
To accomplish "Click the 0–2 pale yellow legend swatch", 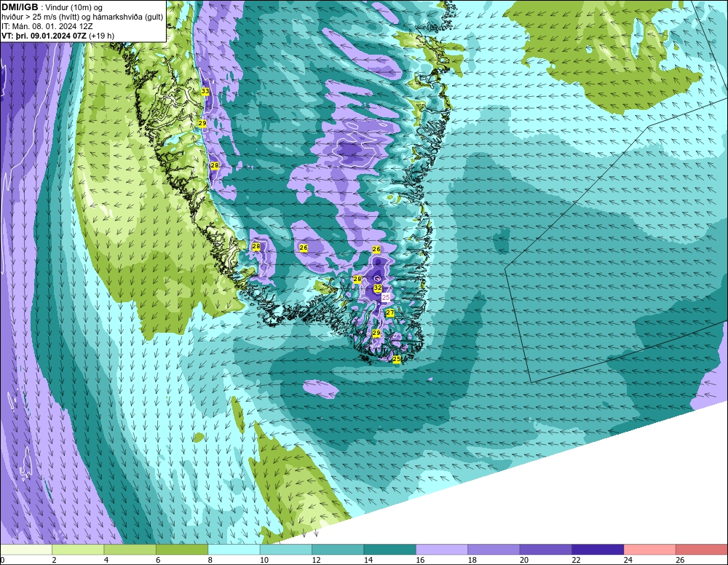I will click(x=26, y=550).
